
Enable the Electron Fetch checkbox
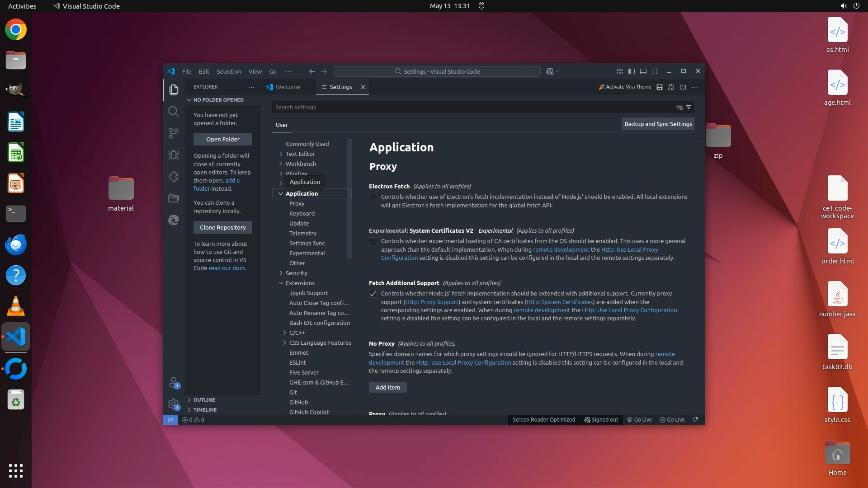click(373, 197)
